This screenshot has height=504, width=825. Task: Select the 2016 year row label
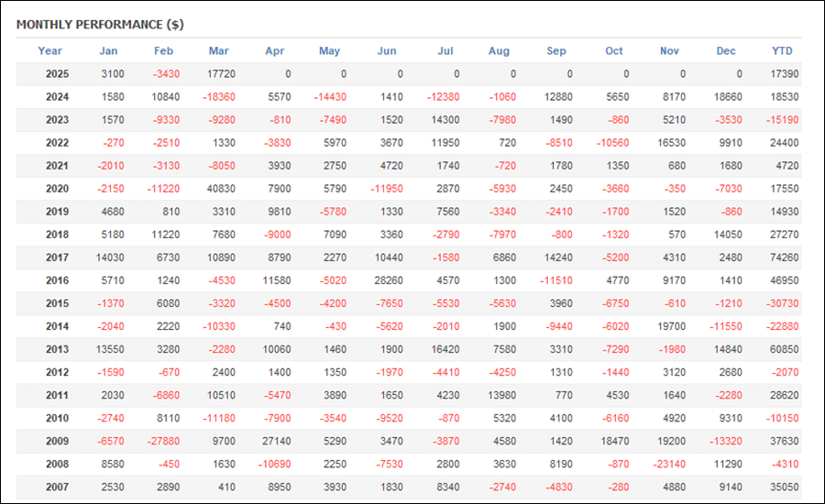pyautogui.click(x=58, y=280)
